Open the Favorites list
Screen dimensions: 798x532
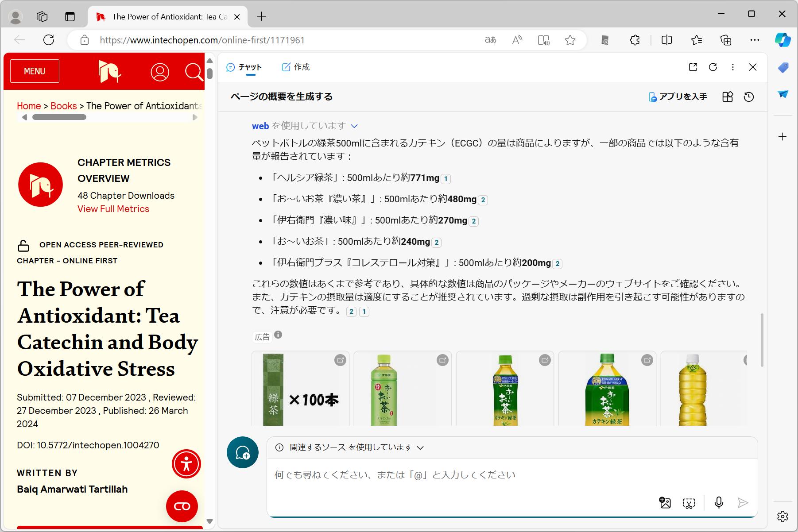(x=696, y=40)
